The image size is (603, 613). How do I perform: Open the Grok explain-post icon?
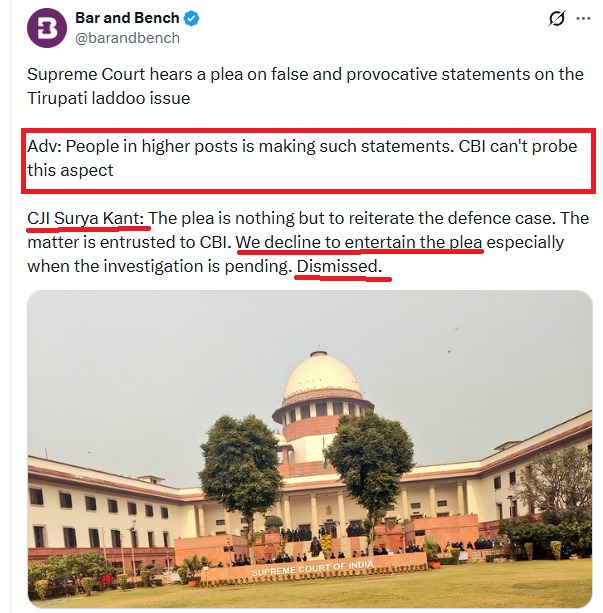(x=556, y=18)
